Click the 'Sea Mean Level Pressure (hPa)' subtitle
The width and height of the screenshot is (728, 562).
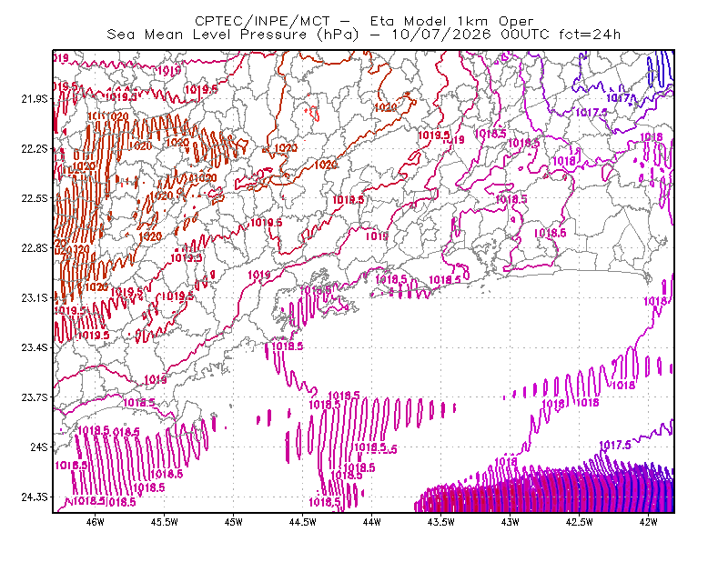click(x=233, y=35)
